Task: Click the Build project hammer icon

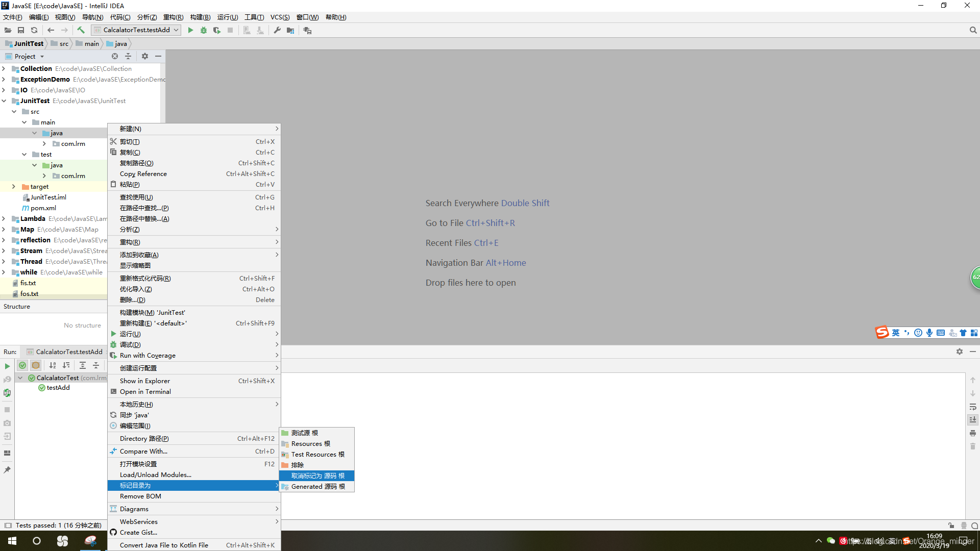Action: pos(81,30)
